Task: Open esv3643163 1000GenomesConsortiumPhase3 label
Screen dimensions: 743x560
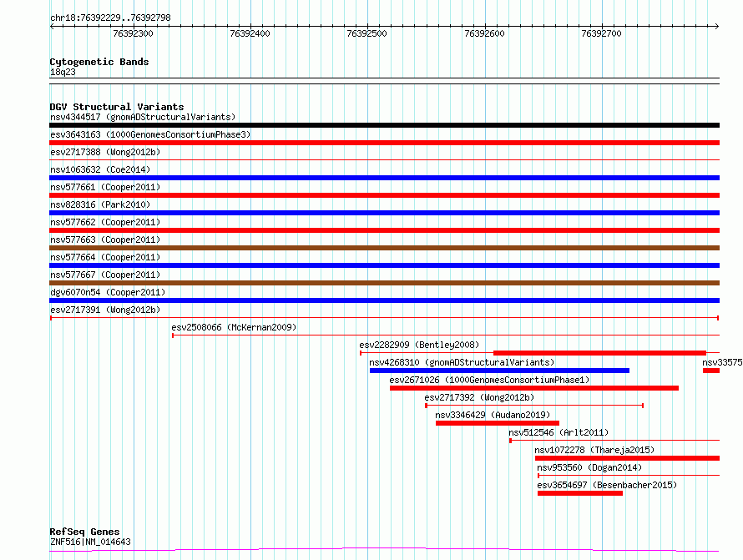Action: coord(150,134)
